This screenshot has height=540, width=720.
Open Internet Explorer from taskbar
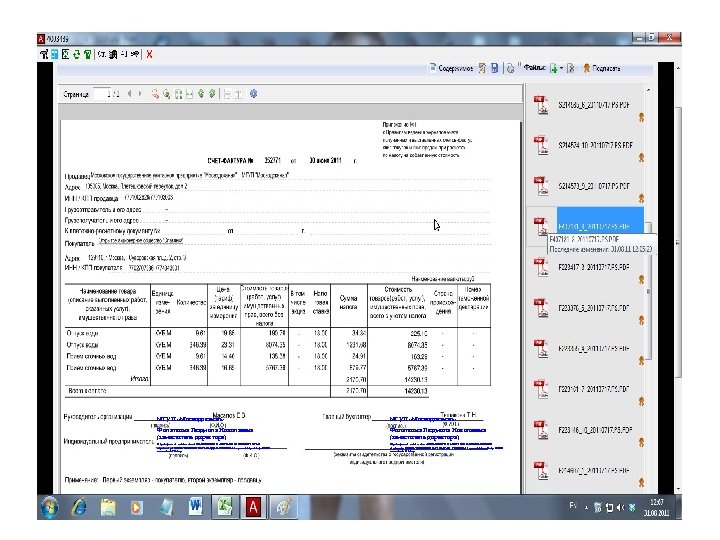coord(79,507)
